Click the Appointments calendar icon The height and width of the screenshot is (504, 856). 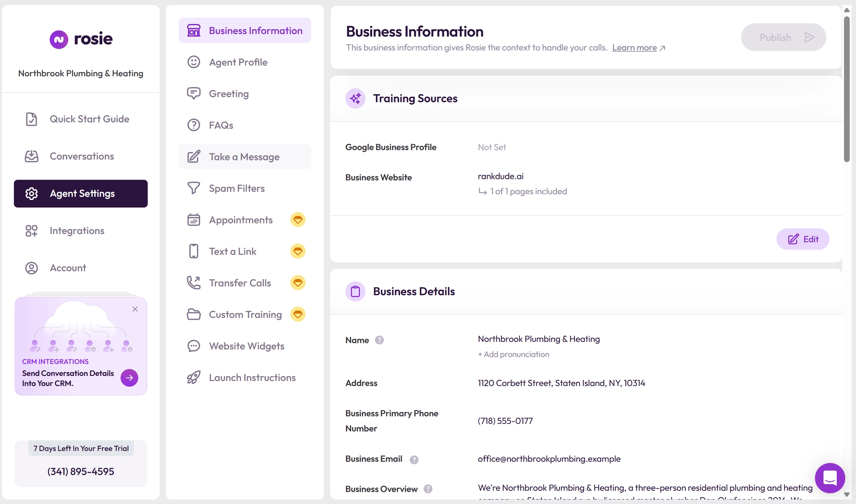pyautogui.click(x=194, y=220)
